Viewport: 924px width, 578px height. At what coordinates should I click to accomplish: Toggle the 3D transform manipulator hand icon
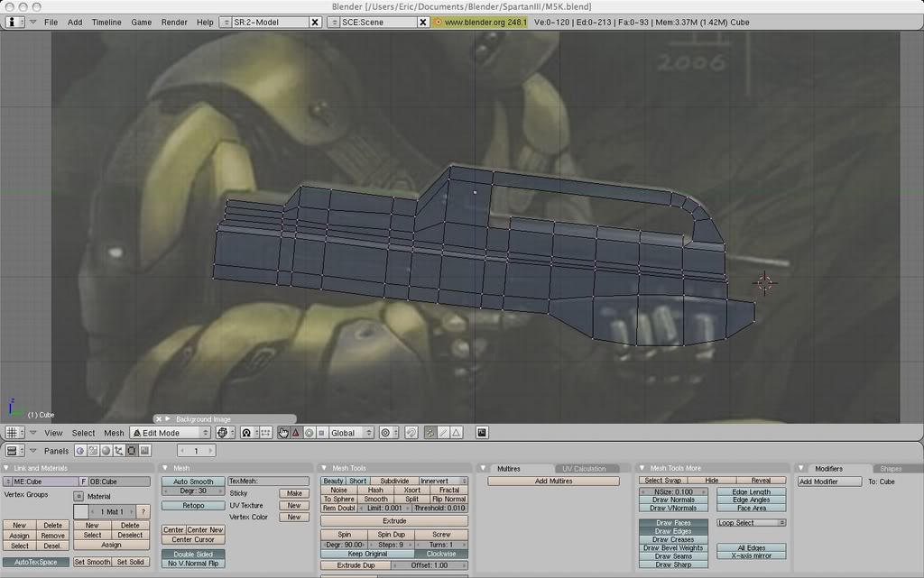tap(283, 433)
